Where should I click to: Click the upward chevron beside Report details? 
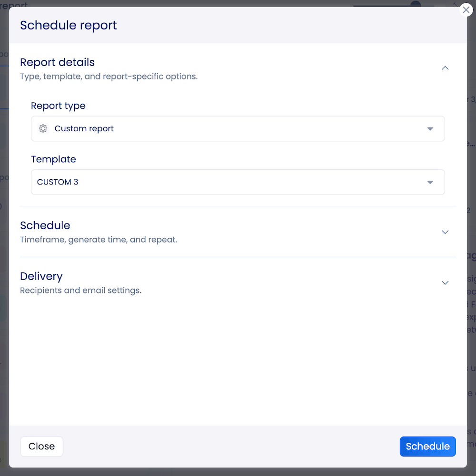(445, 68)
